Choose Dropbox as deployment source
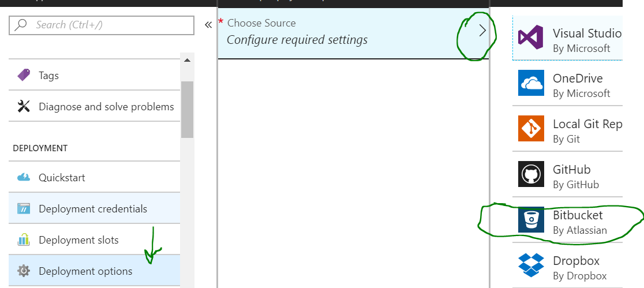Image resolution: width=644 pixels, height=288 pixels. pos(568,265)
